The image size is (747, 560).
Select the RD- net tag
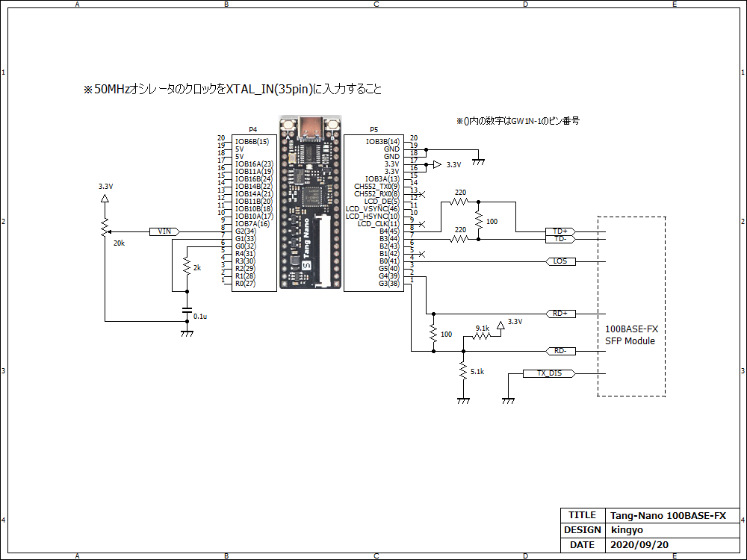[560, 351]
